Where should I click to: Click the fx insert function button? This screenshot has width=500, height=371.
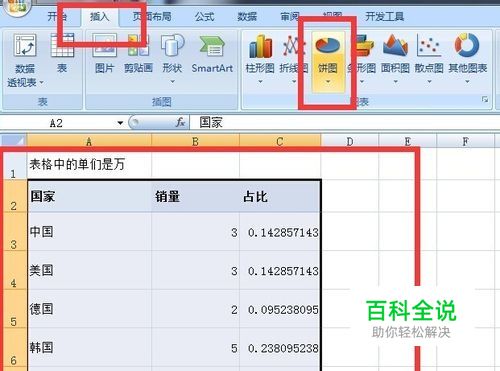click(180, 122)
